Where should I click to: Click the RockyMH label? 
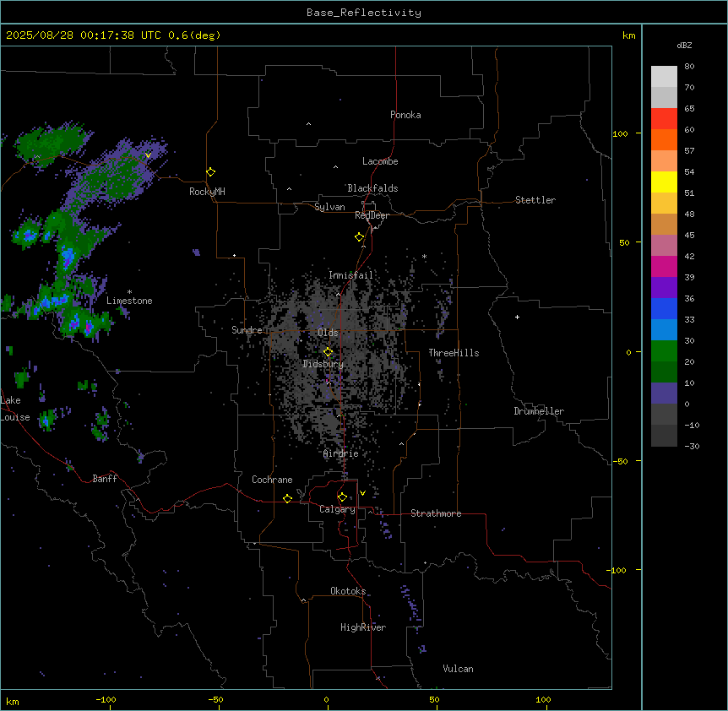click(x=207, y=192)
